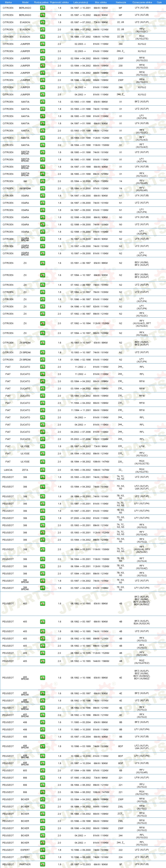Click the 'PARTNER' model cell

pyautogui.click(x=25, y=864)
